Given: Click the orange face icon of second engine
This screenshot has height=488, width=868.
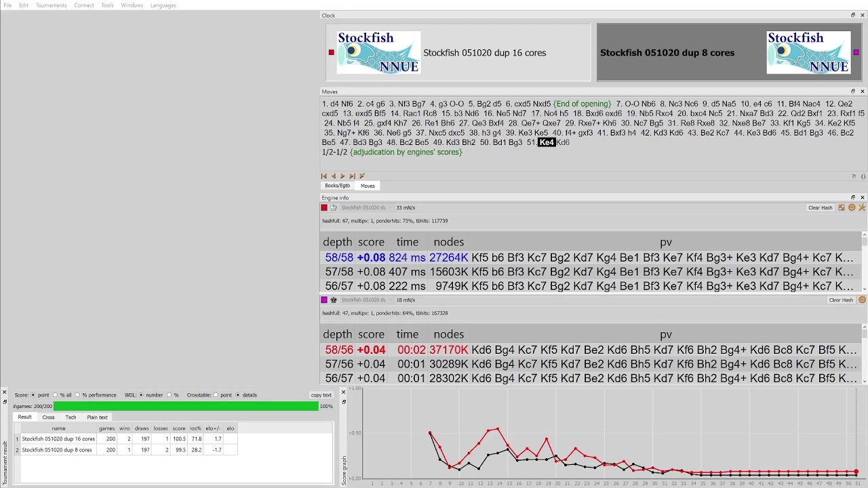Looking at the screenshot, I should click(x=863, y=300).
